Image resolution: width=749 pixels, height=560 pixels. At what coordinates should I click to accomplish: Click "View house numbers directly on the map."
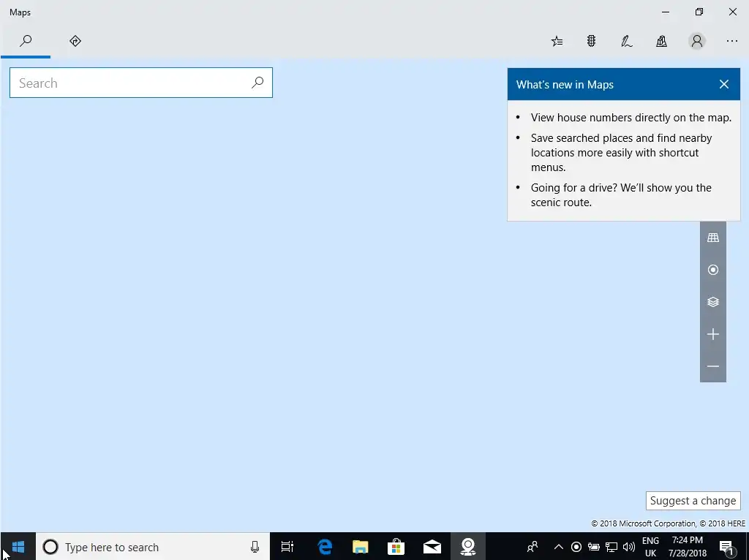631,118
